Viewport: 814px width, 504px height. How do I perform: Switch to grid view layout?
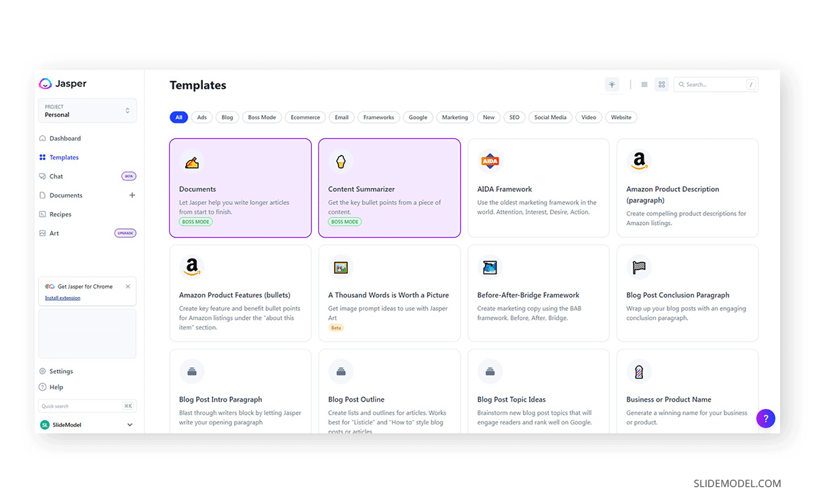(662, 85)
